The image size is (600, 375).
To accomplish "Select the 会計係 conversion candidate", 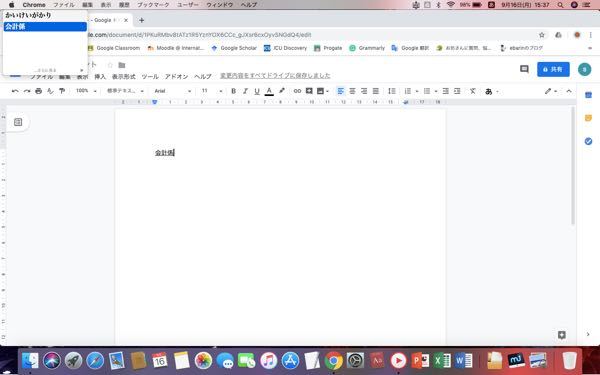I will pos(45,27).
